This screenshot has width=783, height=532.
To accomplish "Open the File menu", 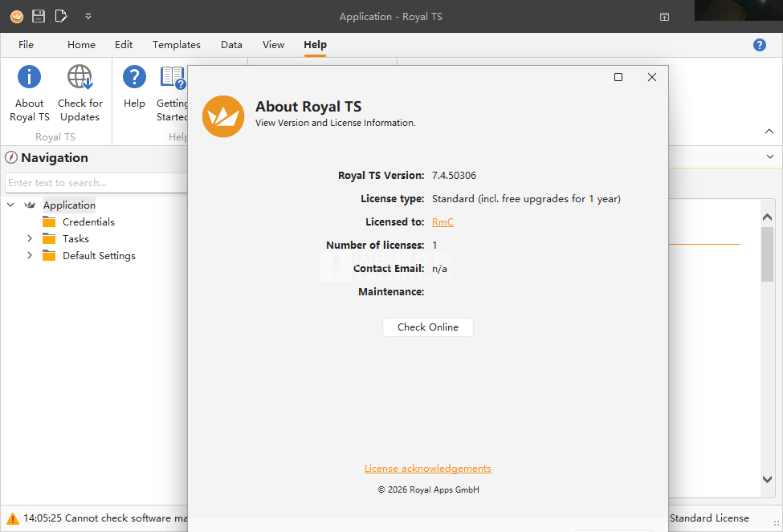I will click(x=26, y=45).
